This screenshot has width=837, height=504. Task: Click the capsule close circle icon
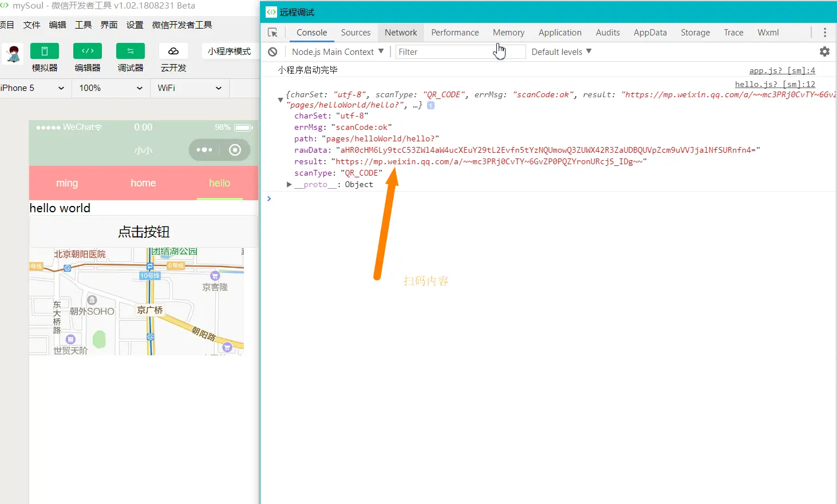[235, 150]
